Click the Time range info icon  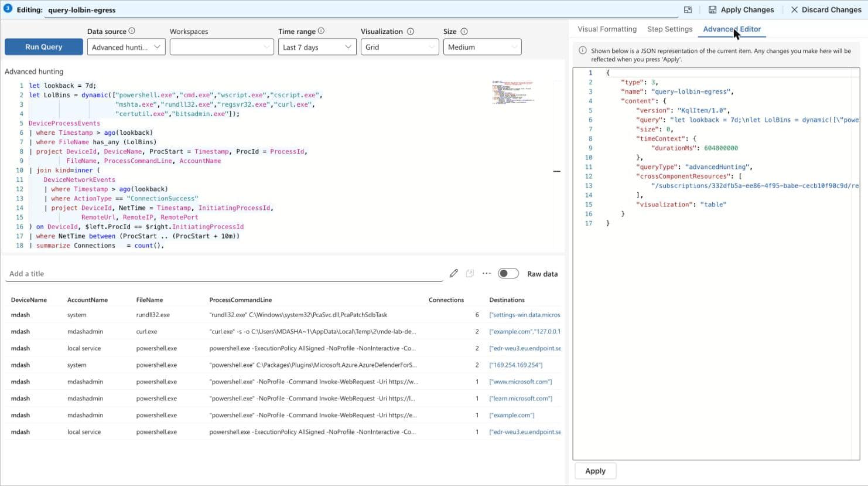pyautogui.click(x=321, y=31)
